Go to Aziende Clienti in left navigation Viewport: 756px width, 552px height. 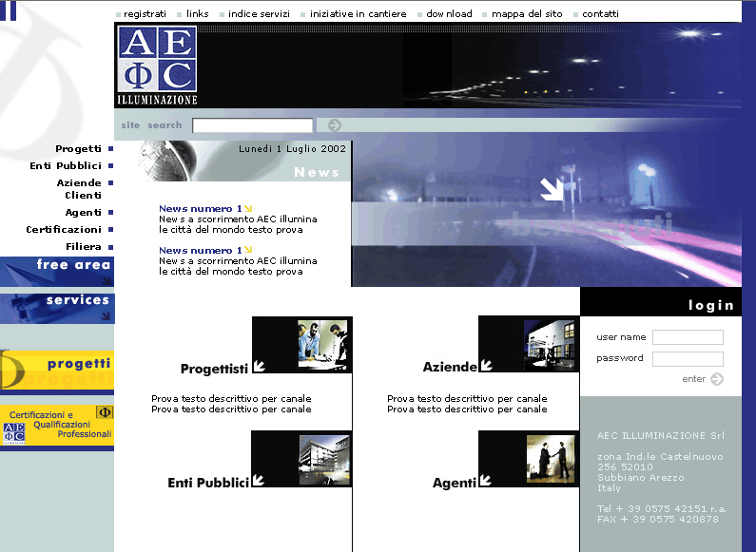click(x=79, y=189)
